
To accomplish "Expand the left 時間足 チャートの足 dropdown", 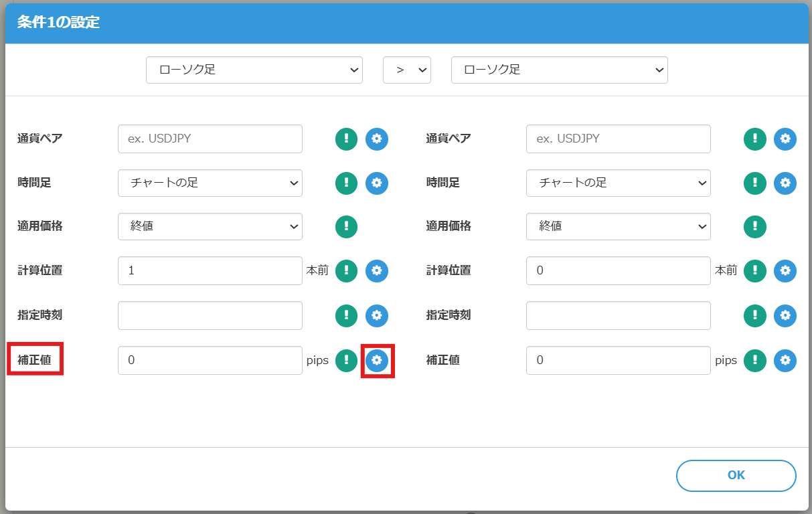I will [x=210, y=183].
